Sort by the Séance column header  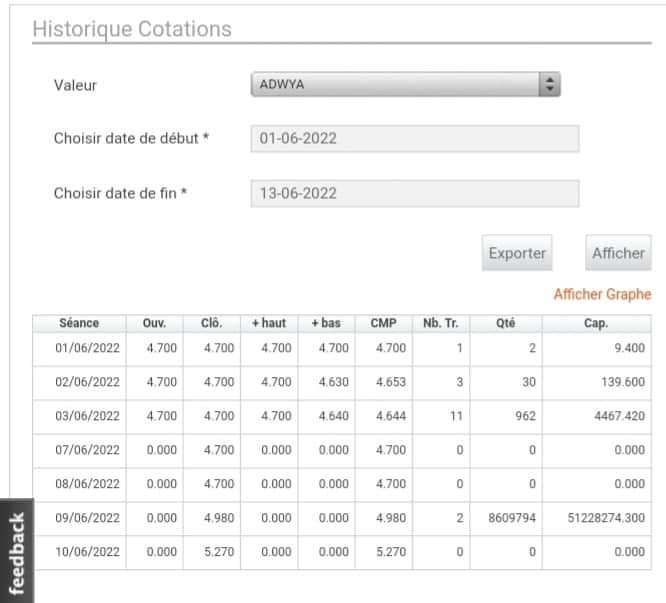[79, 324]
